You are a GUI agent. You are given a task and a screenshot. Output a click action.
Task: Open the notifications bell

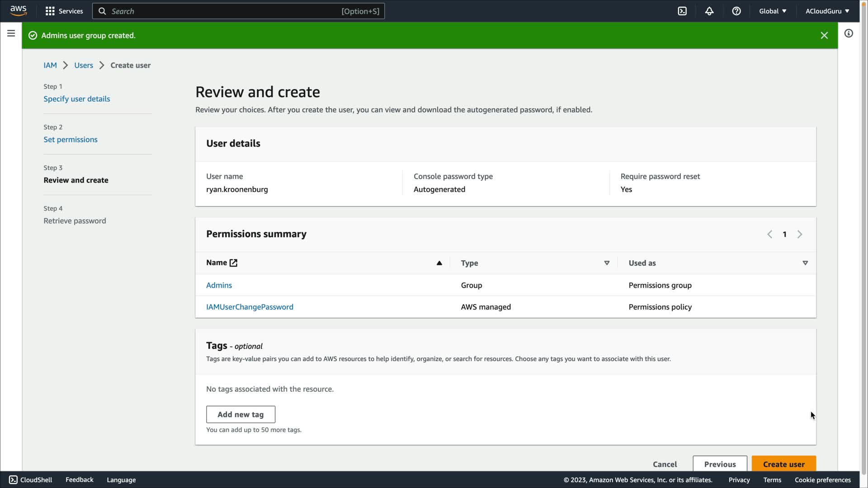point(709,11)
